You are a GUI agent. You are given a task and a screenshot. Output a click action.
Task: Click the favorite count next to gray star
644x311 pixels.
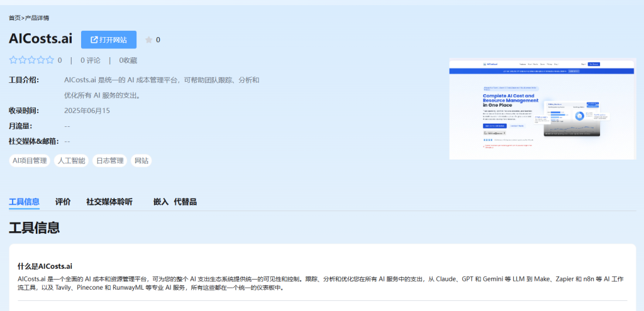(158, 40)
